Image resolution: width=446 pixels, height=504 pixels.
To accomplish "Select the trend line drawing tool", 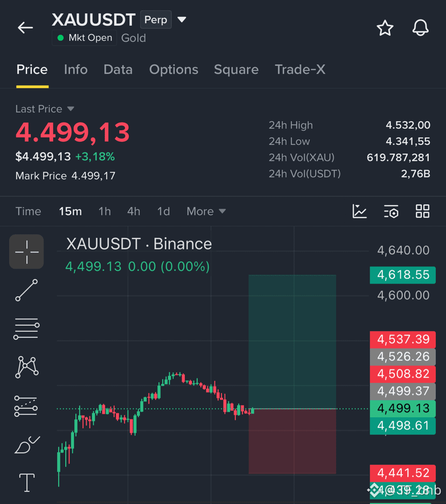I will coord(26,290).
